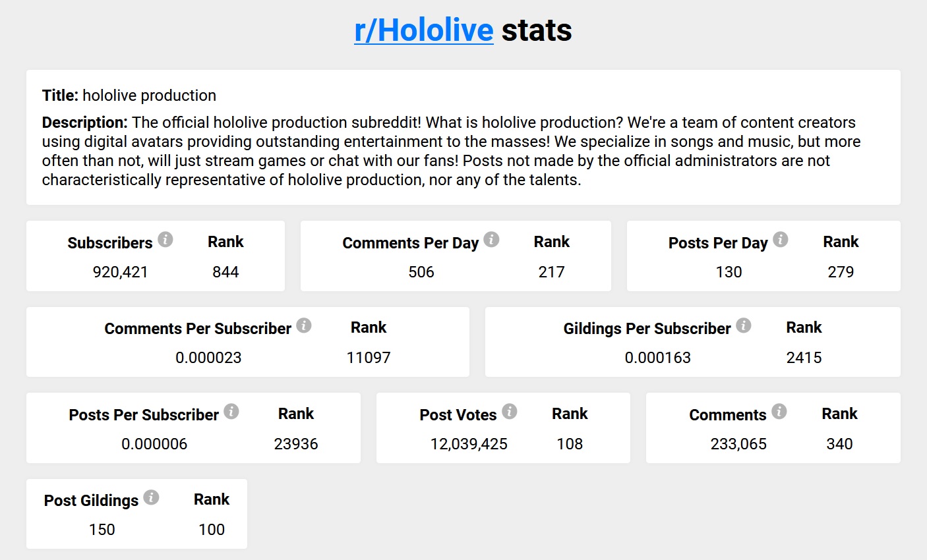927x560 pixels.
Task: Click the Title label in the description card
Action: pyautogui.click(x=61, y=96)
